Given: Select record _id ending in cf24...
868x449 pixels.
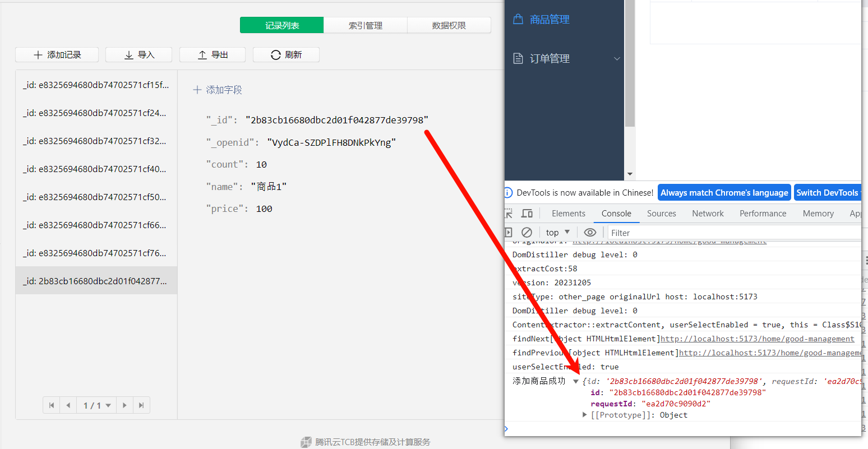Looking at the screenshot, I should point(96,113).
